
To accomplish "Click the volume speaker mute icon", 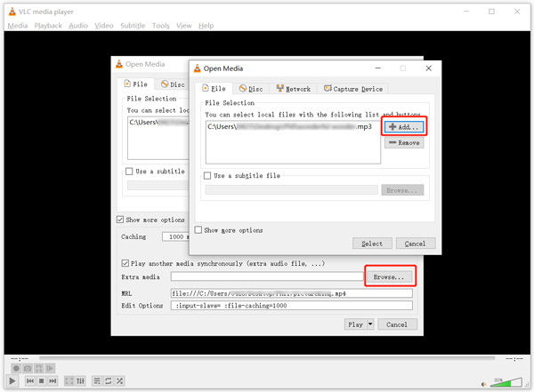I will tap(483, 384).
